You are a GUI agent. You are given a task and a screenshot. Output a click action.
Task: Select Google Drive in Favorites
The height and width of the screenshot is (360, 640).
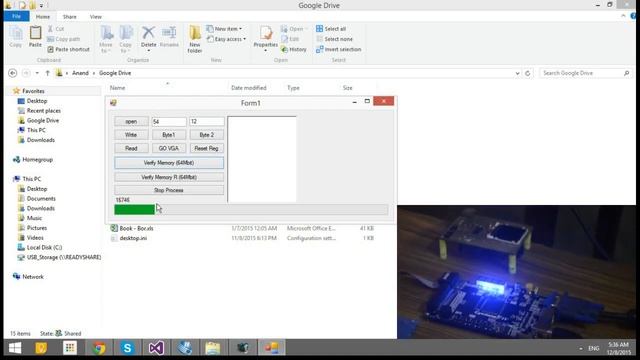[x=42, y=120]
